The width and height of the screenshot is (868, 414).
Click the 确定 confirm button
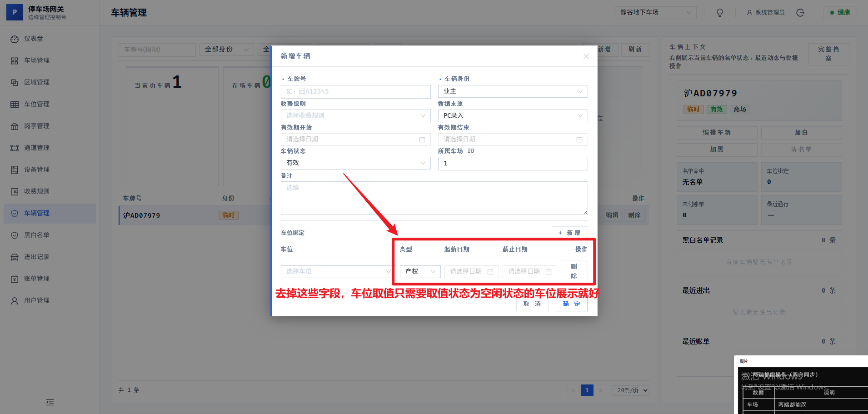571,304
